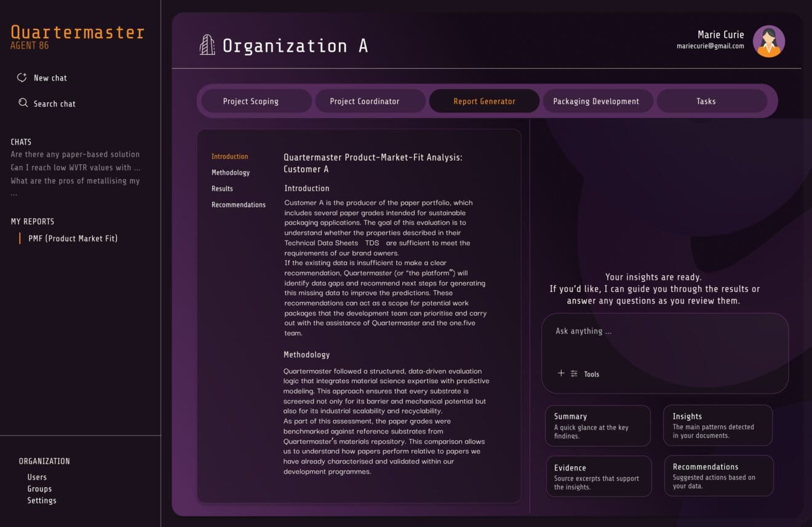The width and height of the screenshot is (812, 527).
Task: Click the Organization A building icon
Action: pos(207,46)
